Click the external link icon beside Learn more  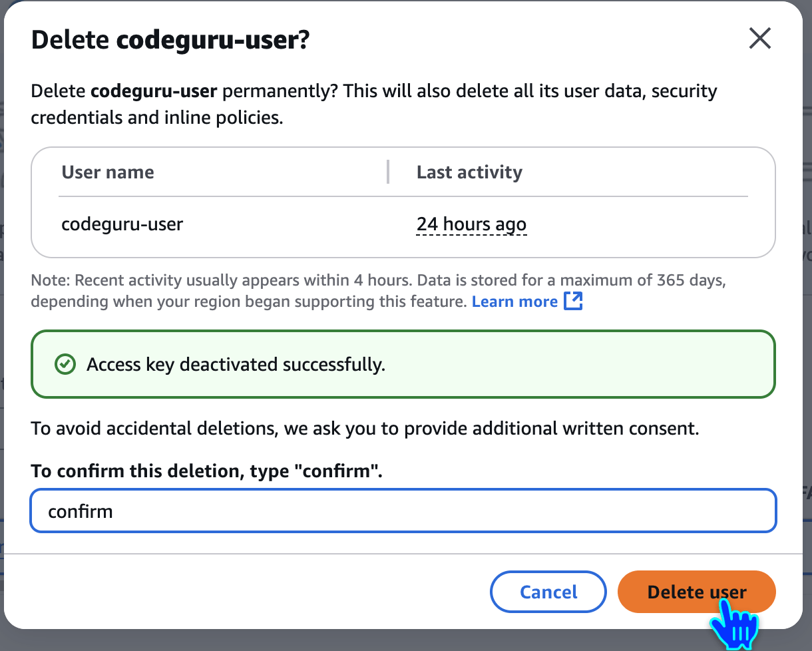[x=574, y=301]
